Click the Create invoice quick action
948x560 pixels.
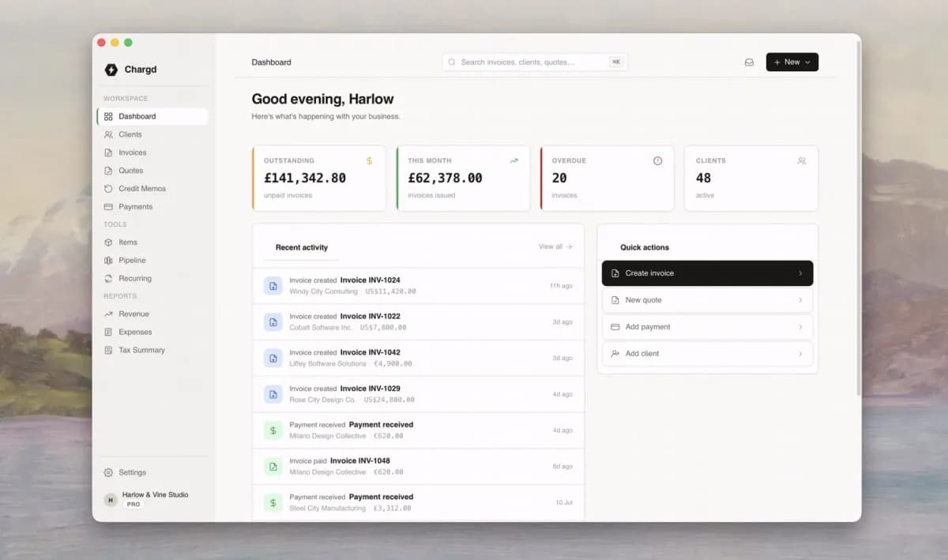(707, 273)
